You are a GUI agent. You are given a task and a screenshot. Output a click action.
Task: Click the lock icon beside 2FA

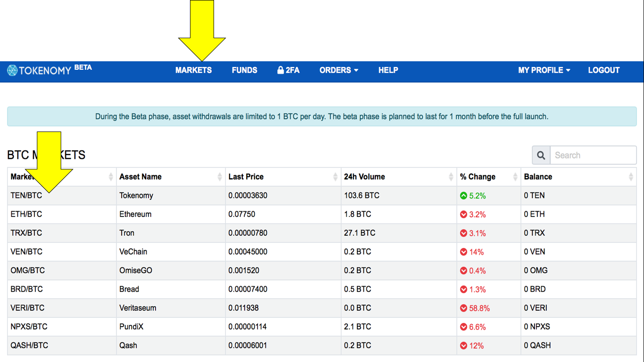(x=281, y=70)
